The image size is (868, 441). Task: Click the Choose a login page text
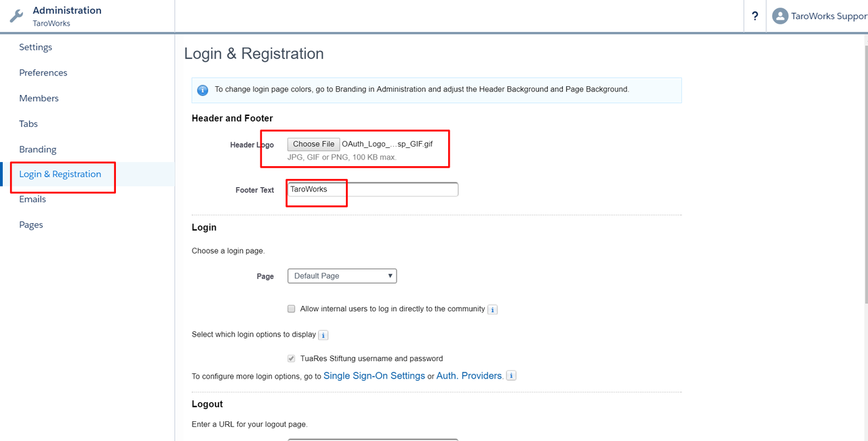(x=229, y=251)
